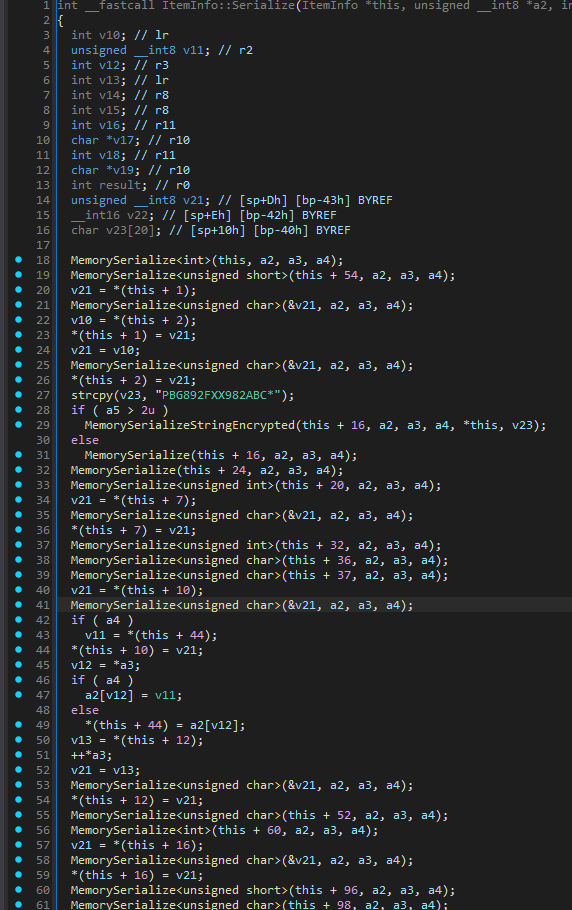This screenshot has width=572, height=910.
Task: Click the blue dot beside line 47
Action: 19,695
